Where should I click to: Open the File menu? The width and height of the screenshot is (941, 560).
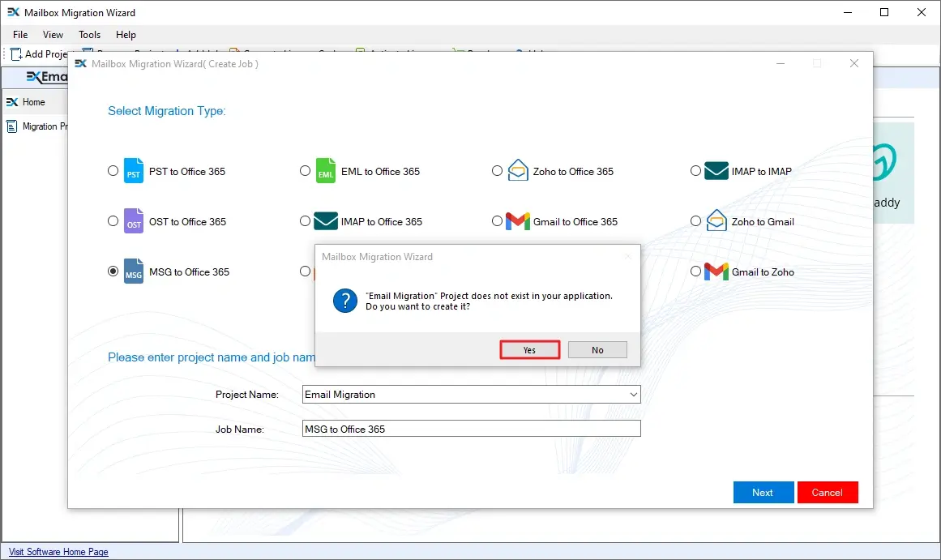[20, 35]
